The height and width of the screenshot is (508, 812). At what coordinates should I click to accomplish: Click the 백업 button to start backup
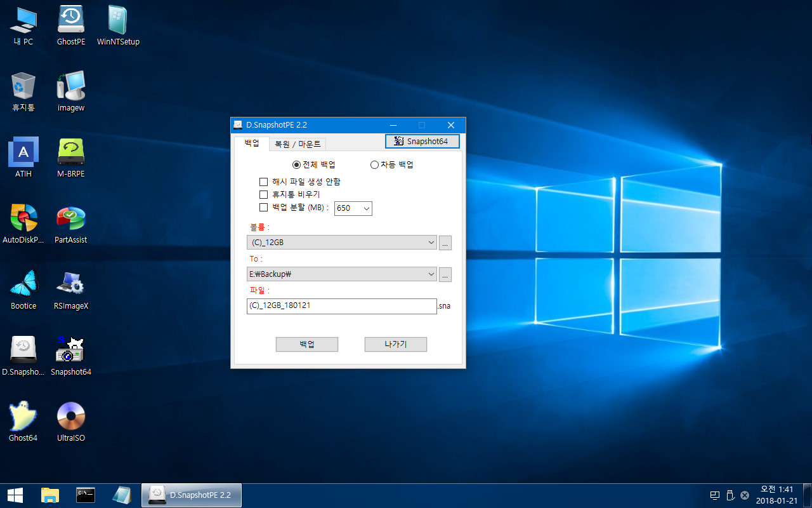[307, 344]
